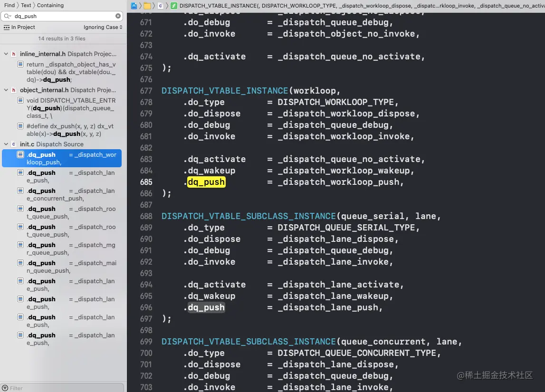Image resolution: width=545 pixels, height=392 pixels.
Task: Click the icon of the #define dx_push result
Action: pyautogui.click(x=20, y=126)
